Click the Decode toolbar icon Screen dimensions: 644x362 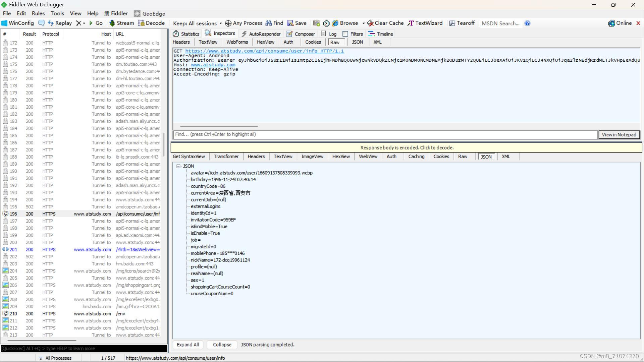click(151, 23)
